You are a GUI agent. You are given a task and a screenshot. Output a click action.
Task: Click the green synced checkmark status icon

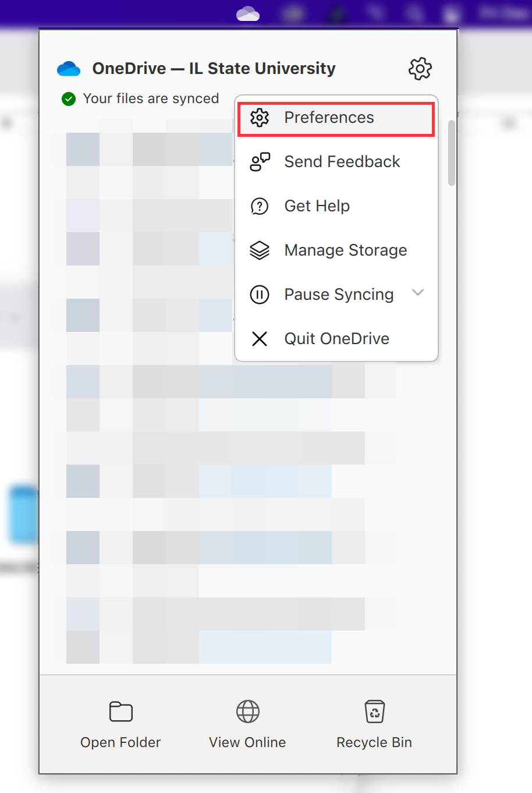tap(69, 99)
